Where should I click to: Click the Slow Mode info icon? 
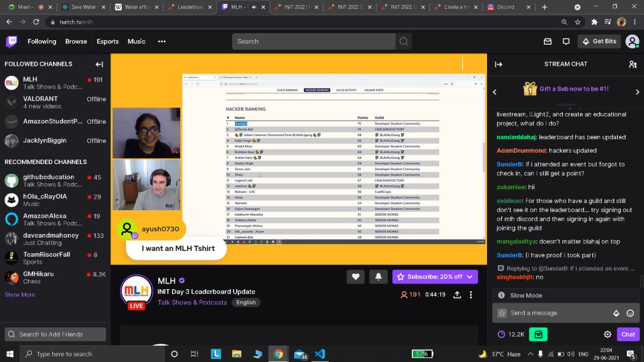(x=501, y=295)
